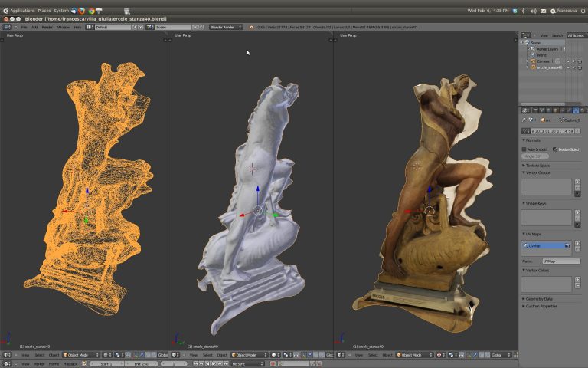
Task: Click the All Scenes button in outliner
Action: click(575, 35)
